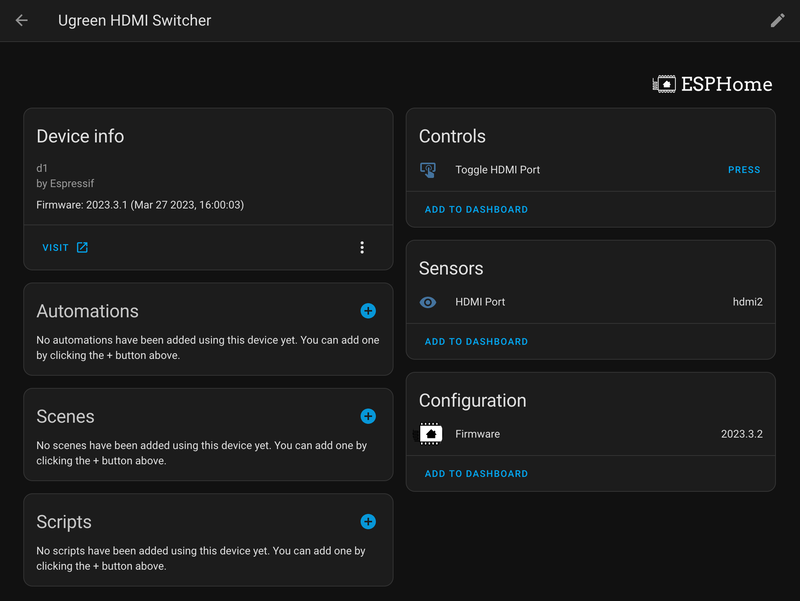Add Configuration to dashboard
The height and width of the screenshot is (601, 800).
(x=476, y=474)
